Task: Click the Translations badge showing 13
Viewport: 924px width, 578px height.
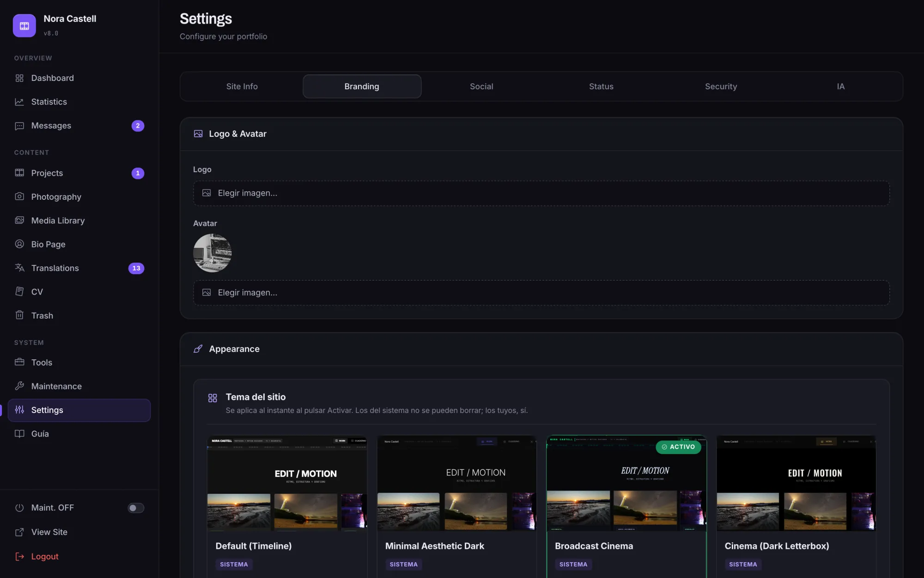Action: pos(136,268)
